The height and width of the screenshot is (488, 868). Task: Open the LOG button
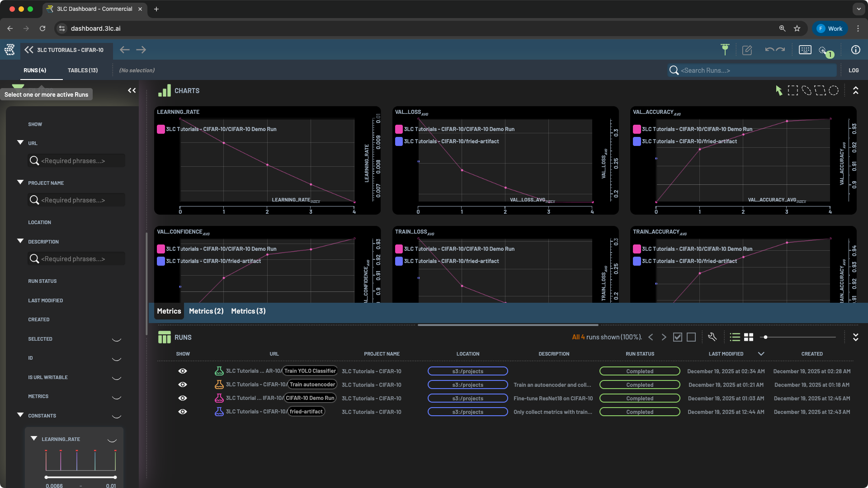(x=854, y=70)
